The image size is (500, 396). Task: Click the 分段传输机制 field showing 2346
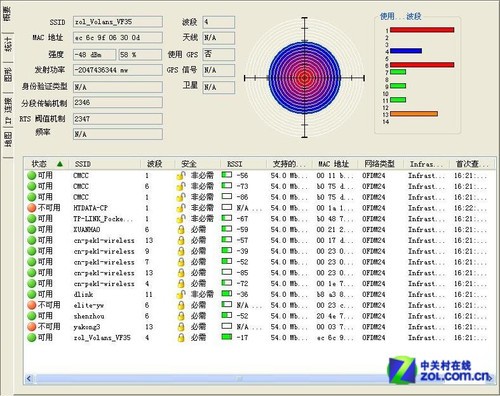click(x=118, y=102)
